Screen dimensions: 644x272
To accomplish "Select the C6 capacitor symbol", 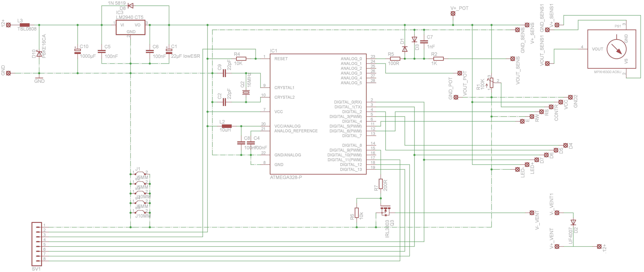I will [150, 51].
